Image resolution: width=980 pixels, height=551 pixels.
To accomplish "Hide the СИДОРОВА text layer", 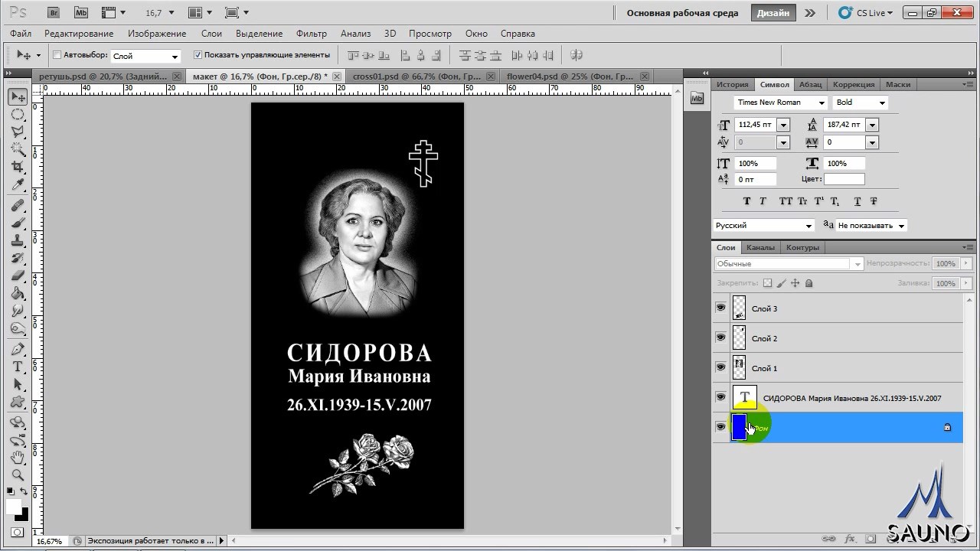I will 720,397.
